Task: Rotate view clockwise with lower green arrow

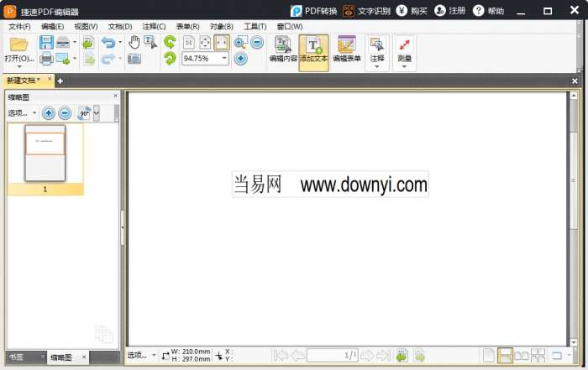Action: click(x=170, y=59)
